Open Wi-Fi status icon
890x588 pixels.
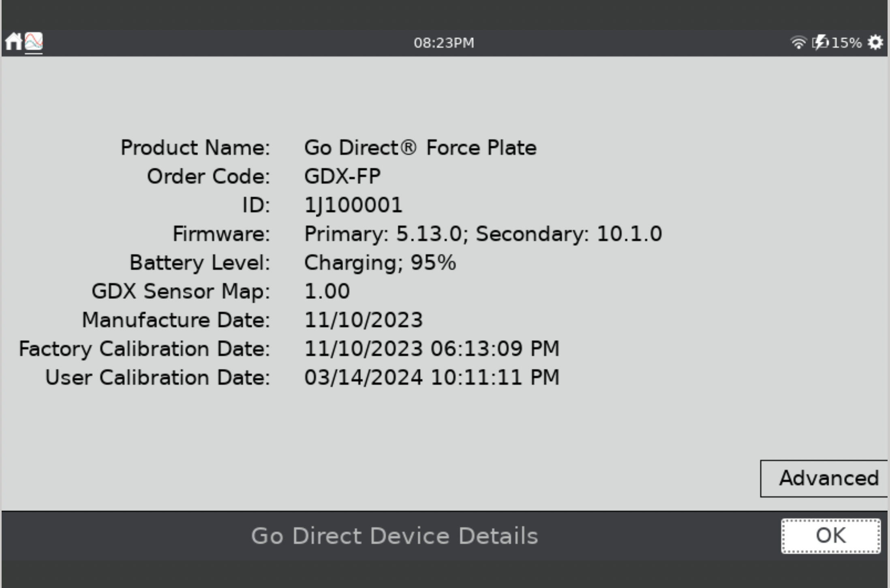pyautogui.click(x=798, y=43)
